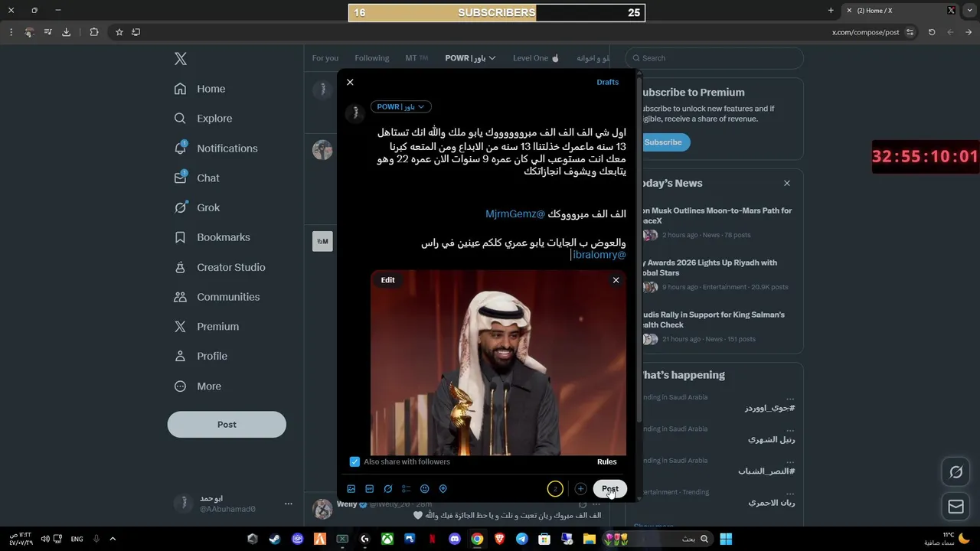Screen dimensions: 980x551
Task: Open the Profile person icon
Action: [x=180, y=356]
